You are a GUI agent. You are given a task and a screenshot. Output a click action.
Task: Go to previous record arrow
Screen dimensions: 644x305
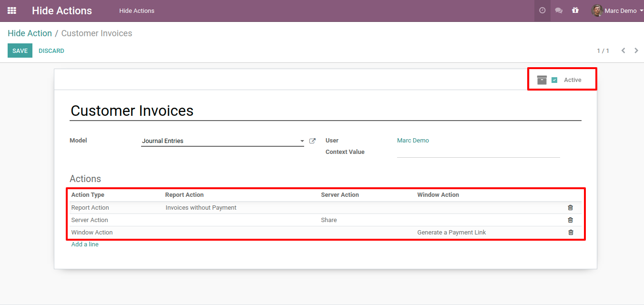coord(623,51)
